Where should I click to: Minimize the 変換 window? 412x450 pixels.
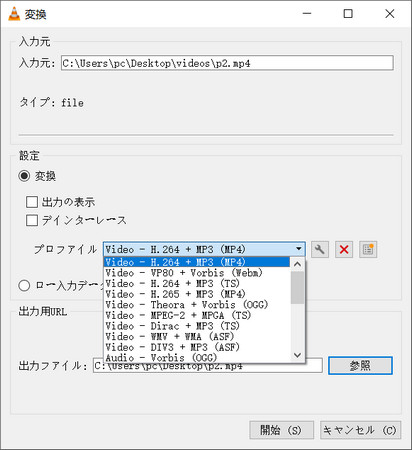[x=307, y=14]
